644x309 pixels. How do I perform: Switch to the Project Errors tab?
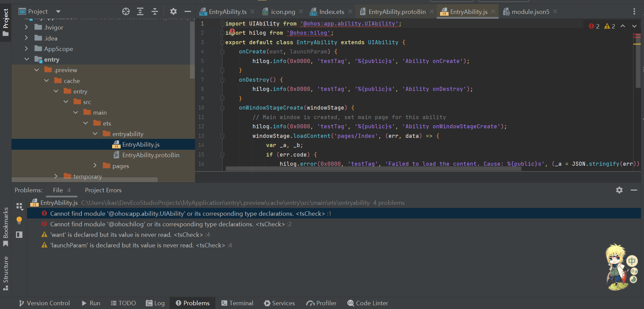(103, 190)
